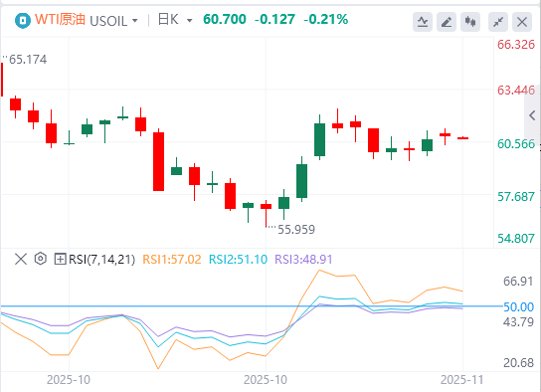The image size is (541, 392).
Task: Open the USOIL symbol dropdown arrow
Action: 135,21
